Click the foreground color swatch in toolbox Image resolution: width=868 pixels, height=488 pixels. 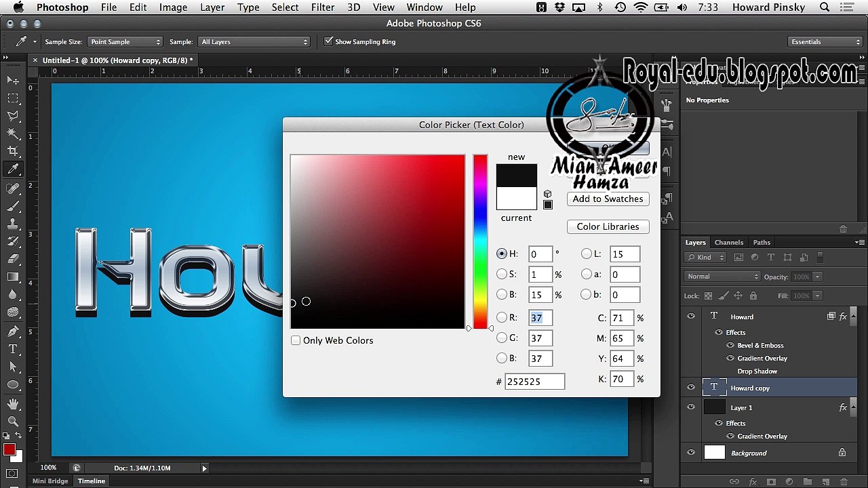[9, 450]
